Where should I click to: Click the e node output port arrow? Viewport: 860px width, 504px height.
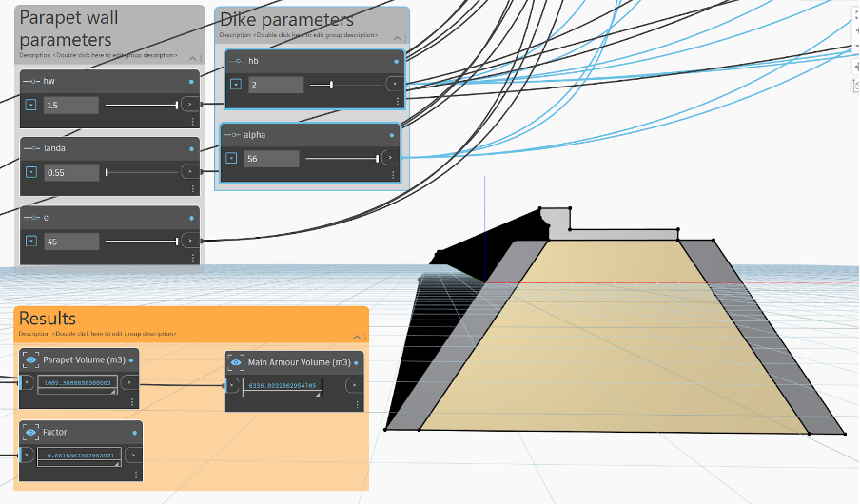[190, 241]
